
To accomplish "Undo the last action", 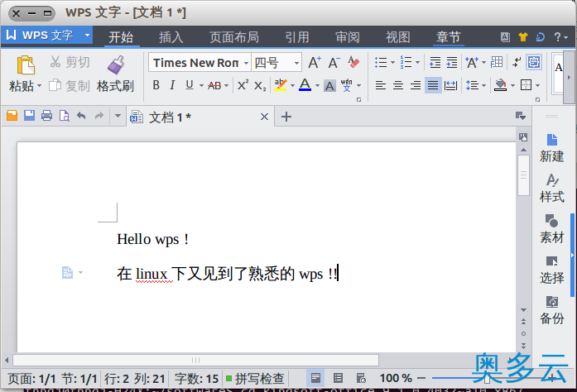I will [81, 117].
